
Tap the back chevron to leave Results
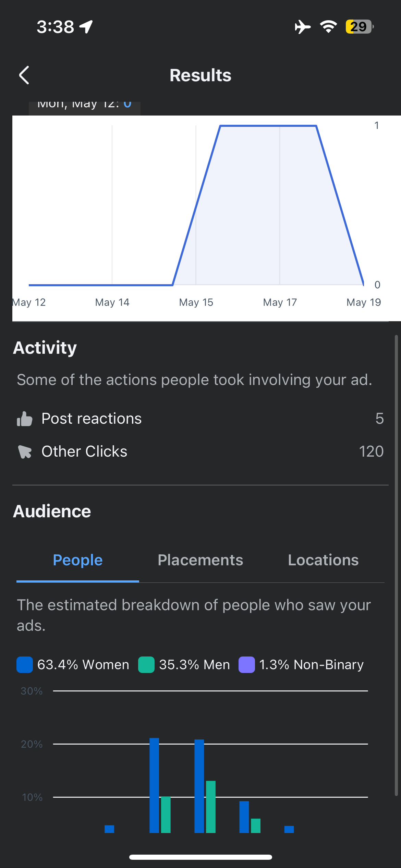point(24,75)
